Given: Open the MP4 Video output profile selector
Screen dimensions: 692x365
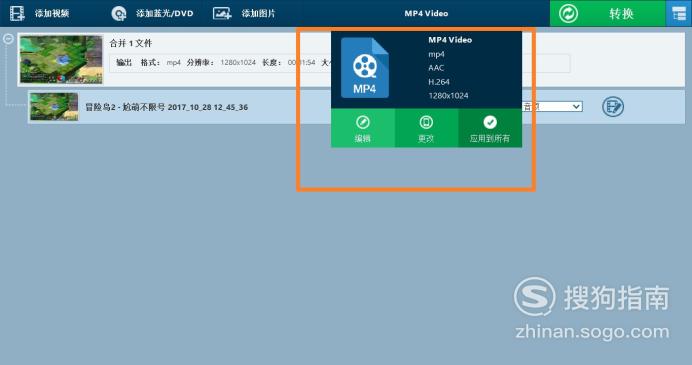Looking at the screenshot, I should click(426, 13).
